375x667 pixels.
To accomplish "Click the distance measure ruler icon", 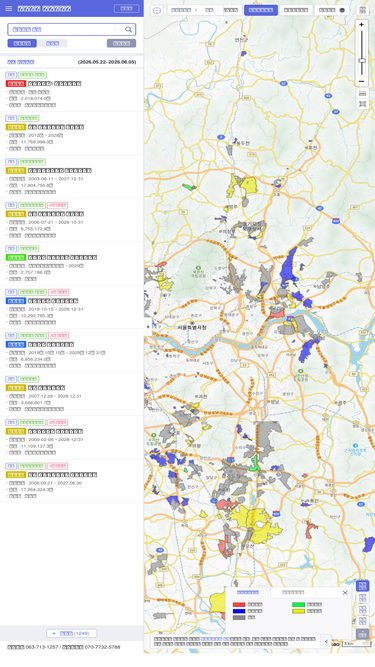I will click(x=362, y=94).
